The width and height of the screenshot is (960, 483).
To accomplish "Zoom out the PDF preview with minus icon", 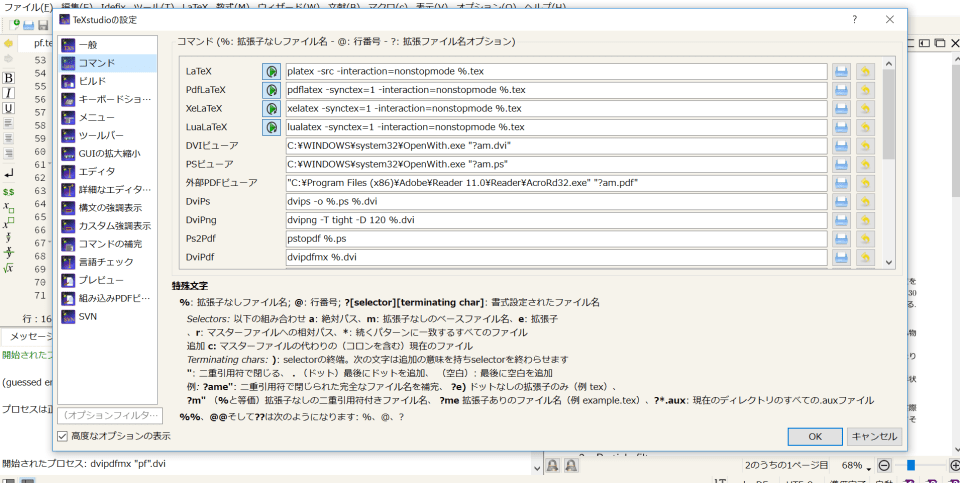I will (884, 465).
